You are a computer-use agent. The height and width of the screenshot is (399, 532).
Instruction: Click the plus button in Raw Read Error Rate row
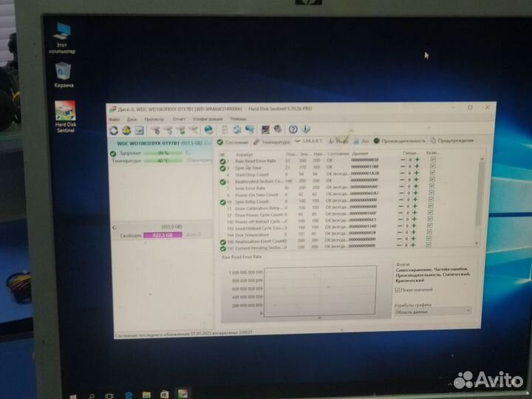click(x=417, y=160)
